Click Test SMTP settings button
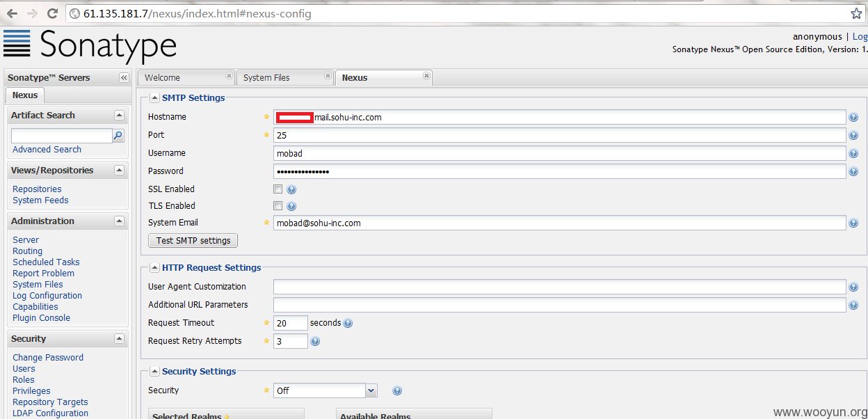 [x=193, y=241]
